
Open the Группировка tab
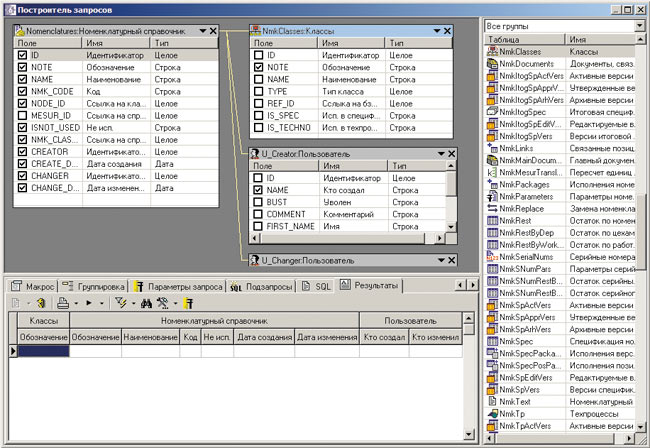[96, 286]
